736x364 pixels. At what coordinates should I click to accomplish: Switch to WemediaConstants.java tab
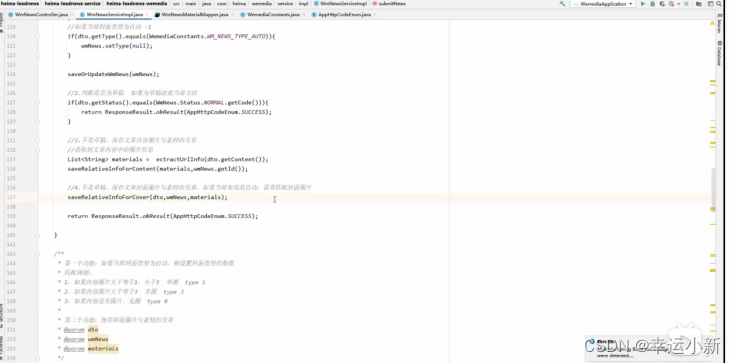[x=273, y=15]
